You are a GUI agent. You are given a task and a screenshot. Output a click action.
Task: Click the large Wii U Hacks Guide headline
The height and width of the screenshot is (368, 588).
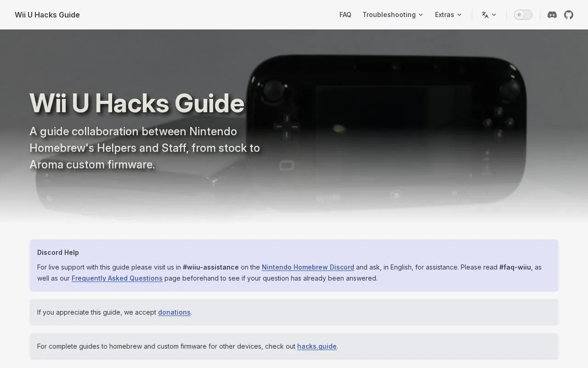pos(137,103)
